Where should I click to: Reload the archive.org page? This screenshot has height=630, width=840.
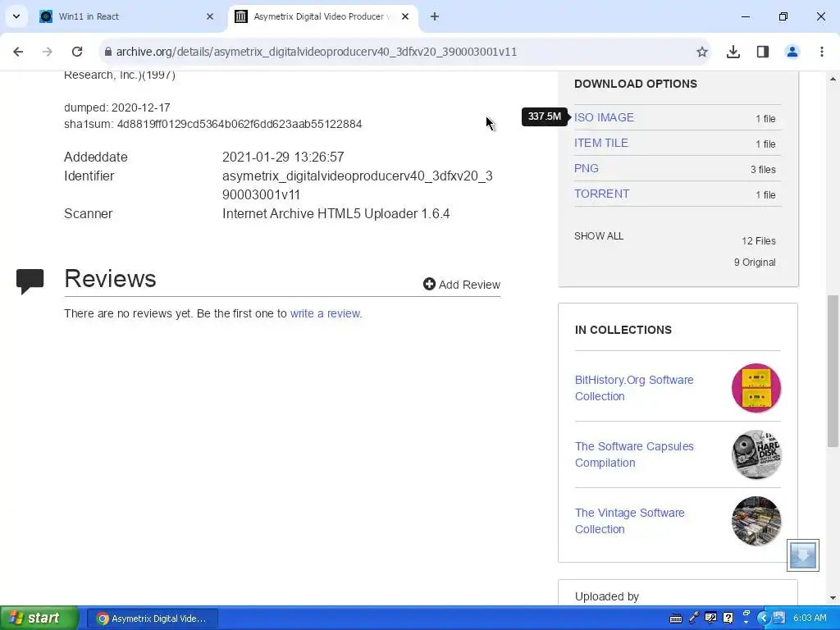77,52
